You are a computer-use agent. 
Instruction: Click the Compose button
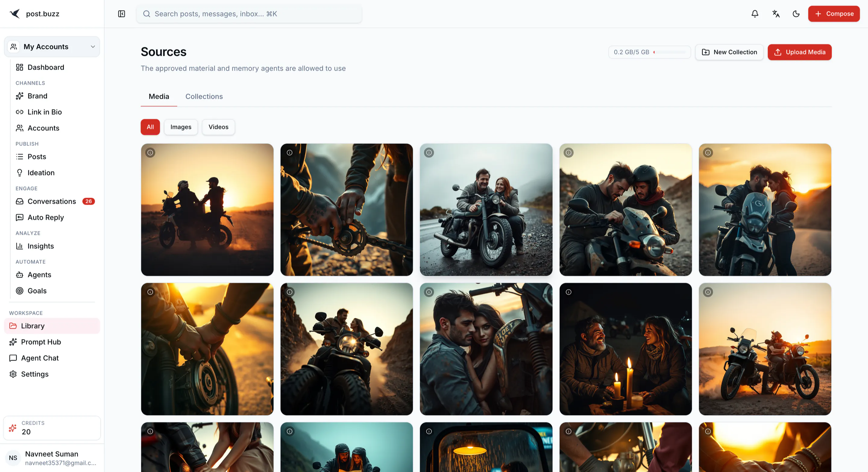click(x=834, y=14)
